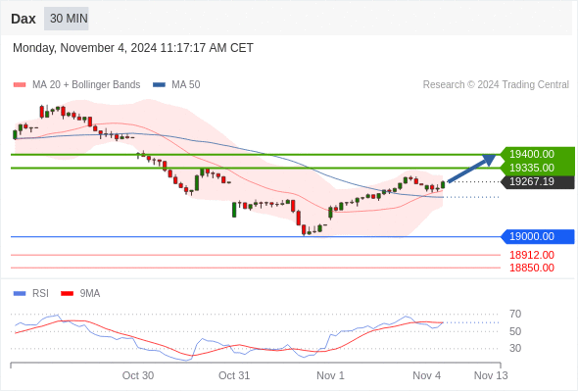Image resolution: width=578 pixels, height=392 pixels.
Task: Click the RSI legend label
Action: [x=40, y=294]
